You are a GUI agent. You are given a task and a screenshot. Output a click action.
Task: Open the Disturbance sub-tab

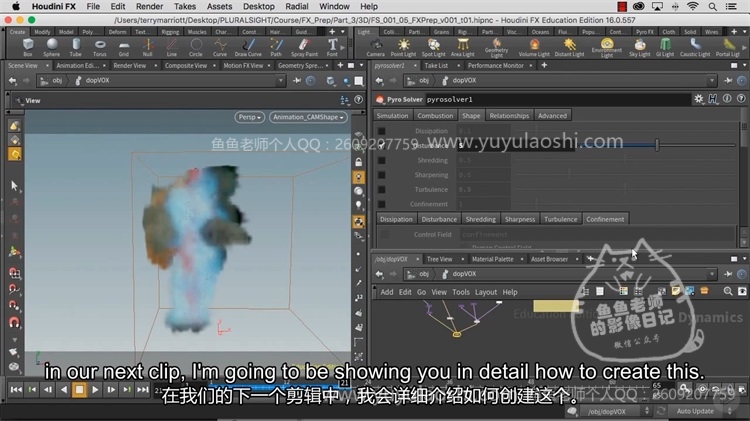[x=439, y=219]
